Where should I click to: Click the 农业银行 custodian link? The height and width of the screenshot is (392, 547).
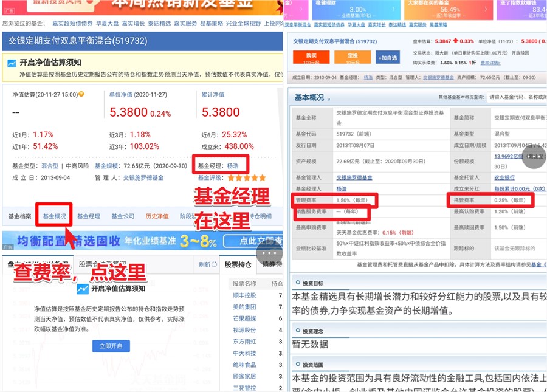pyautogui.click(x=504, y=177)
